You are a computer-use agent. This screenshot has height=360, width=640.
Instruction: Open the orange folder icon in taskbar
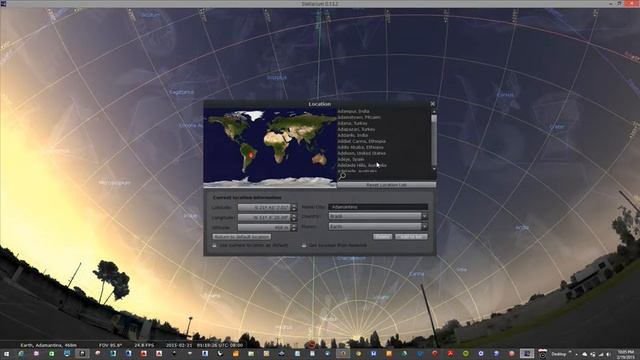point(236,354)
